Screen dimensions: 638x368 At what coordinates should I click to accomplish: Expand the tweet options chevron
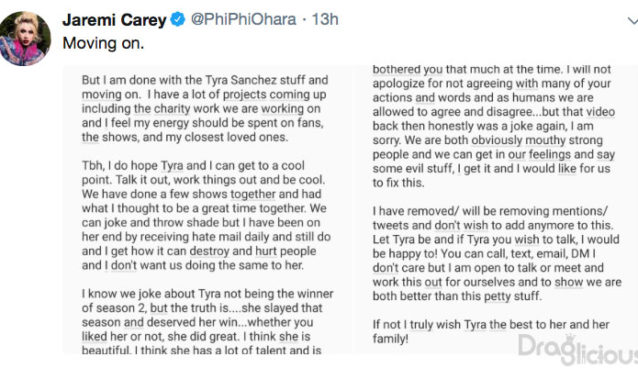click(x=632, y=20)
